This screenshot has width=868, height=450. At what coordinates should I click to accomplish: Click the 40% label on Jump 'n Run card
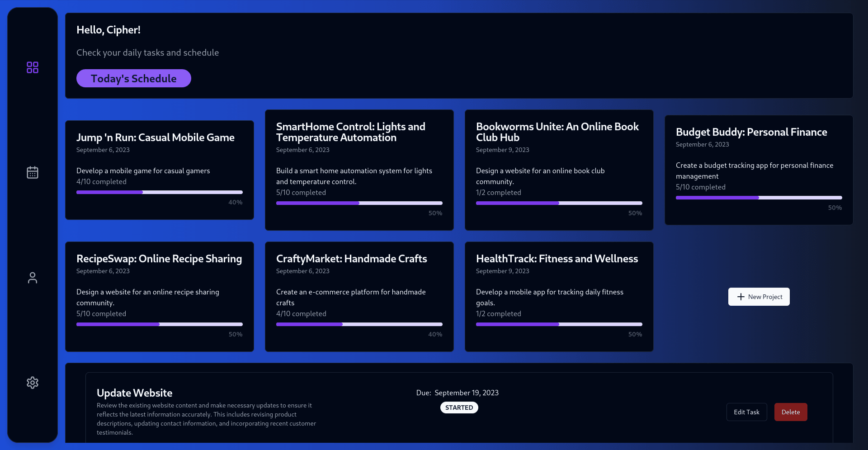pyautogui.click(x=236, y=202)
